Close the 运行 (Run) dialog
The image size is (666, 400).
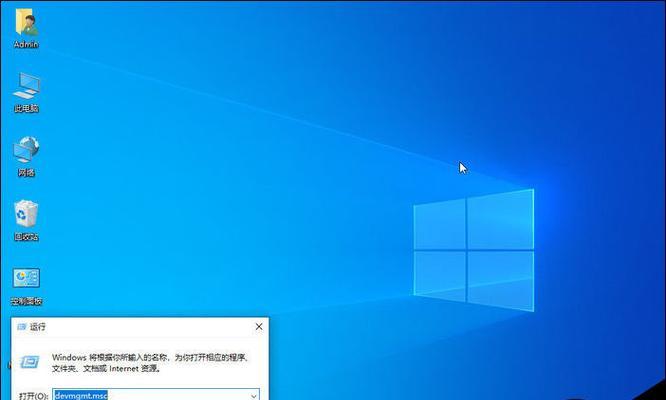(259, 327)
